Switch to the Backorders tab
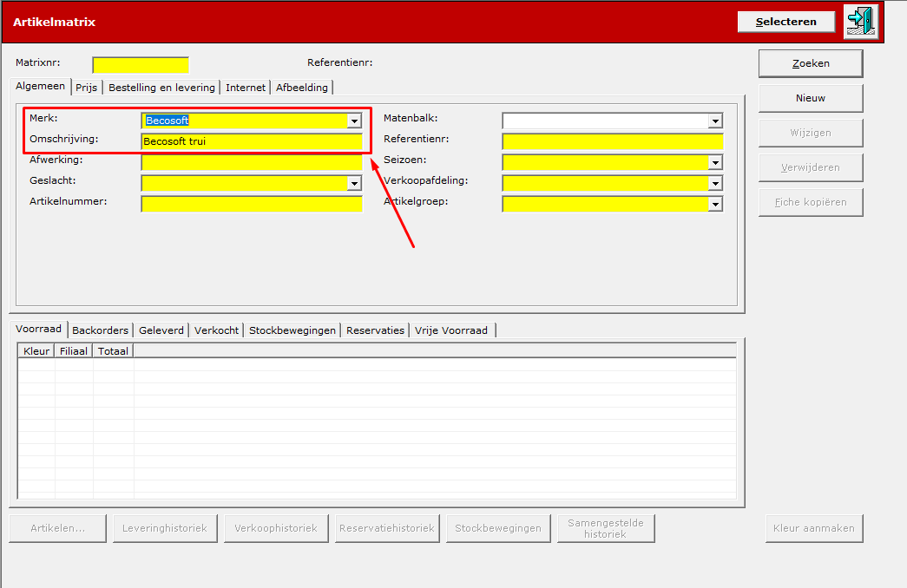 point(100,330)
